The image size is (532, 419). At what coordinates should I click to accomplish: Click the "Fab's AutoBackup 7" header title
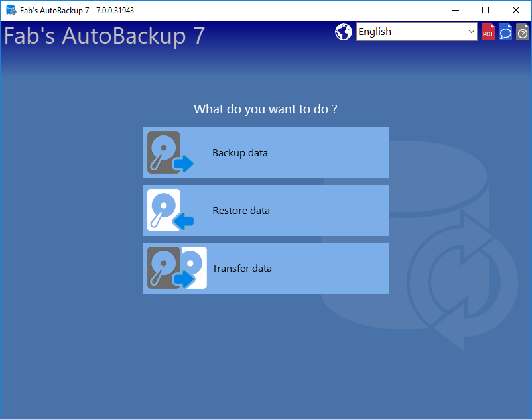[x=105, y=36]
